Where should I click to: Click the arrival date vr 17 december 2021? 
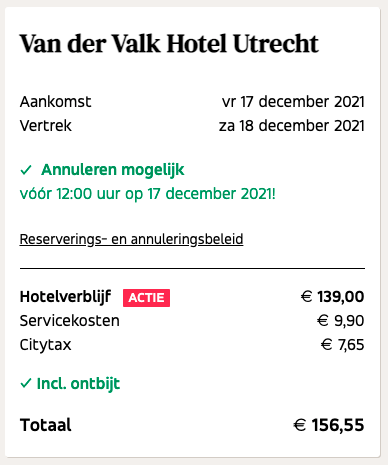293,102
